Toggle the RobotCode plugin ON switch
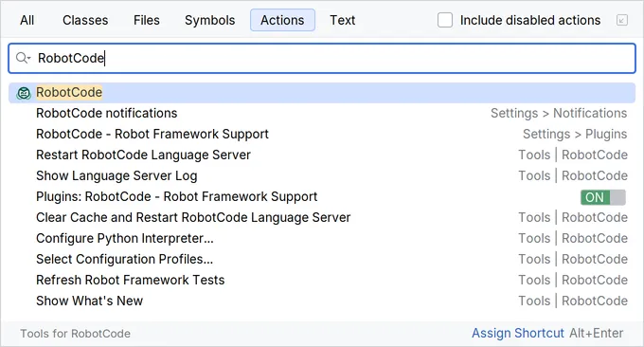 click(603, 197)
